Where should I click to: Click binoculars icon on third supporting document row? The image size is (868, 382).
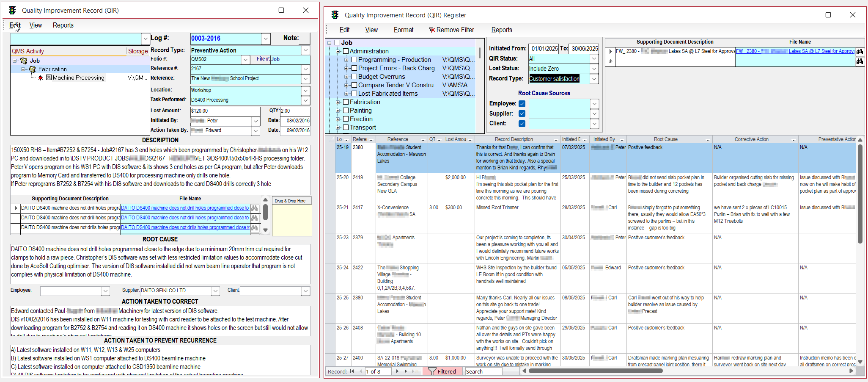point(254,227)
